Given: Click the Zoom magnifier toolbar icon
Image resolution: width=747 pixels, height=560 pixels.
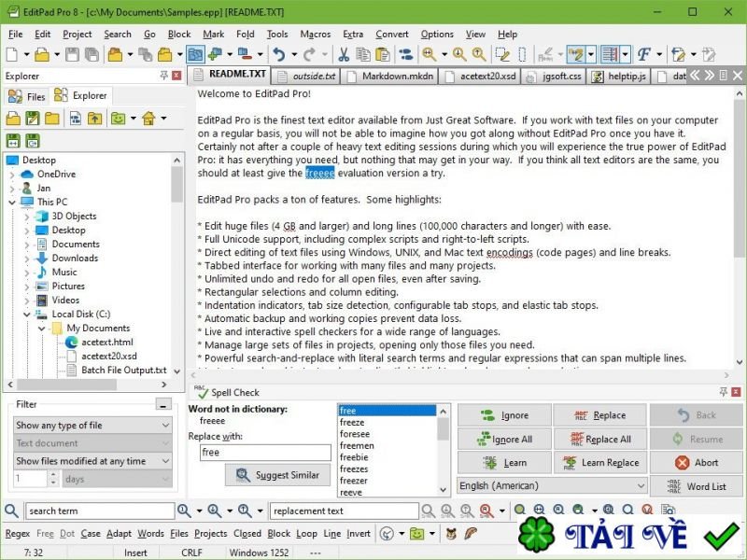Looking at the screenshot, I should (x=430, y=54).
